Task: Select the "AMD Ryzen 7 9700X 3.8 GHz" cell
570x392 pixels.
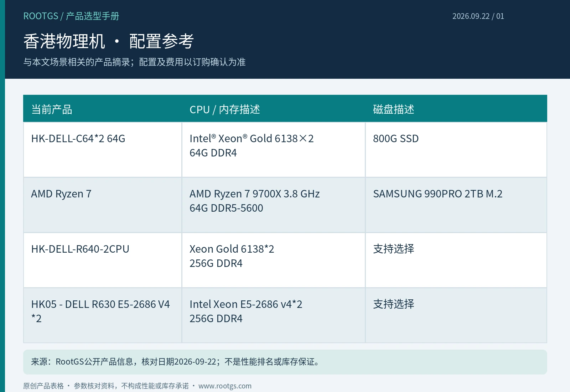Action: (x=274, y=205)
